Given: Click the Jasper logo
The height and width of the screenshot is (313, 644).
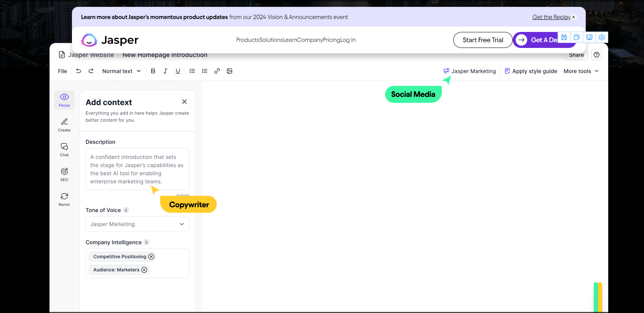Looking at the screenshot, I should [x=110, y=40].
